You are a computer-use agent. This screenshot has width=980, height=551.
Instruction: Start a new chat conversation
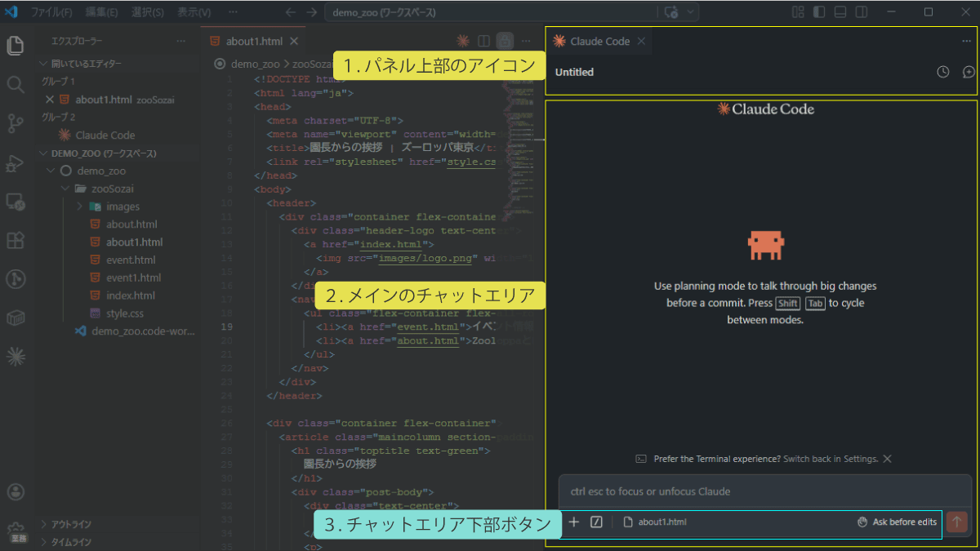pyautogui.click(x=969, y=72)
